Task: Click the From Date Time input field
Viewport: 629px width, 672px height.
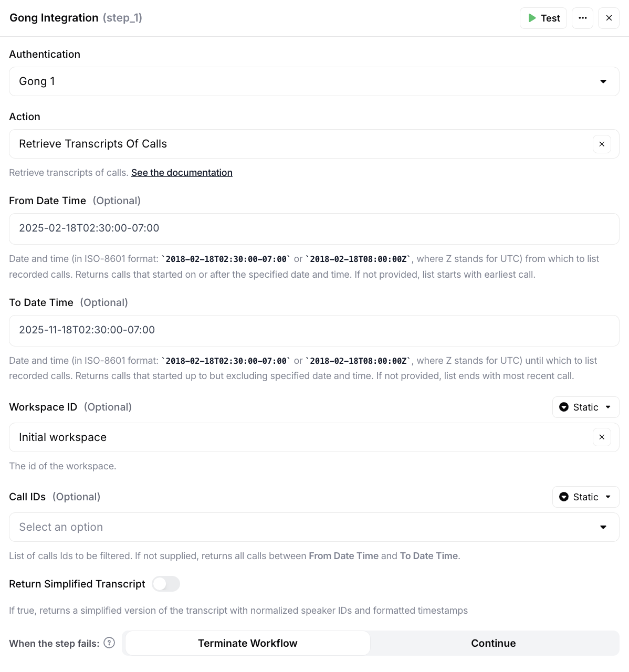Action: (314, 228)
